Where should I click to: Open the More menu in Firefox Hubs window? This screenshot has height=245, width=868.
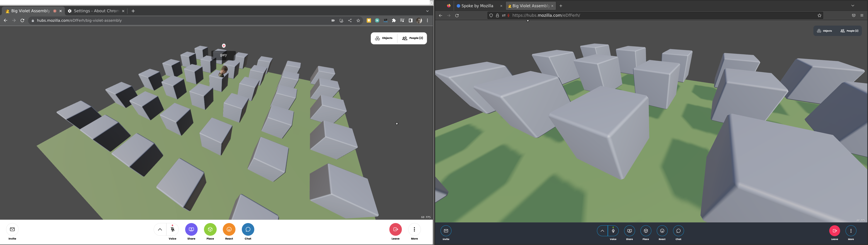click(x=851, y=231)
